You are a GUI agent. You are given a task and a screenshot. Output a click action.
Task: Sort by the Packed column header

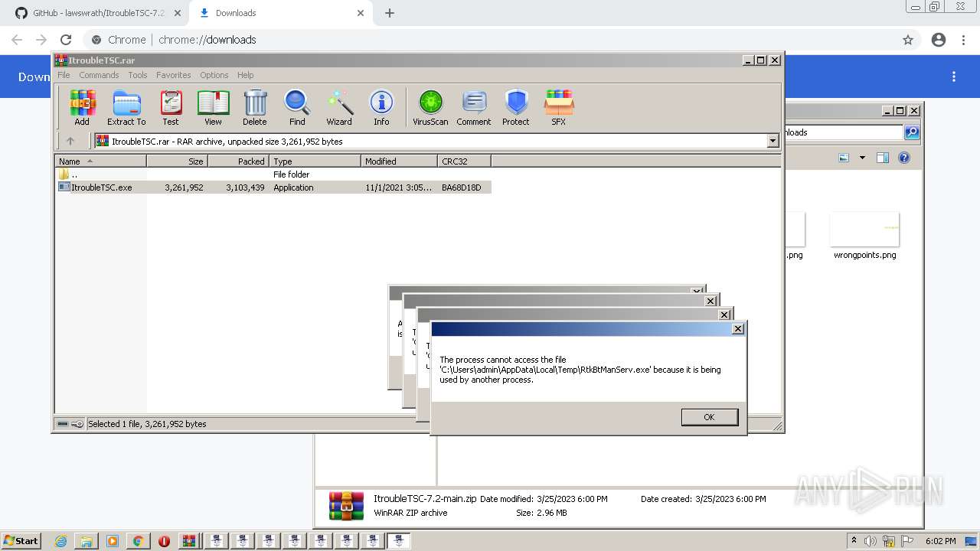click(238, 161)
